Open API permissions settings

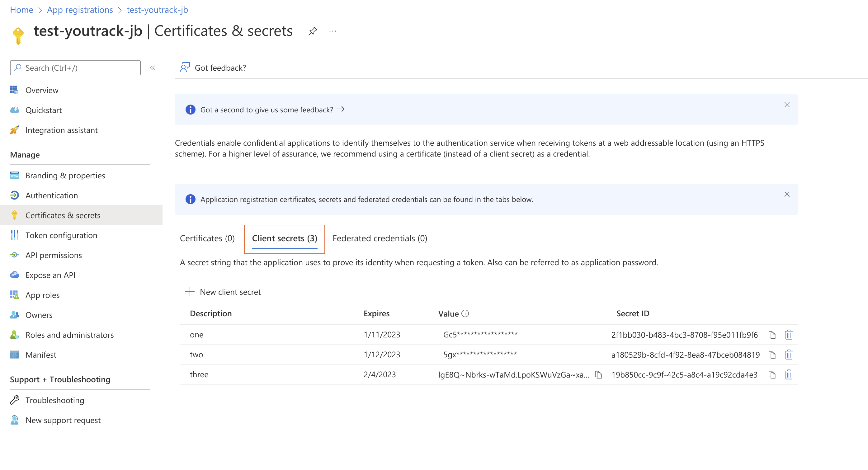tap(54, 255)
